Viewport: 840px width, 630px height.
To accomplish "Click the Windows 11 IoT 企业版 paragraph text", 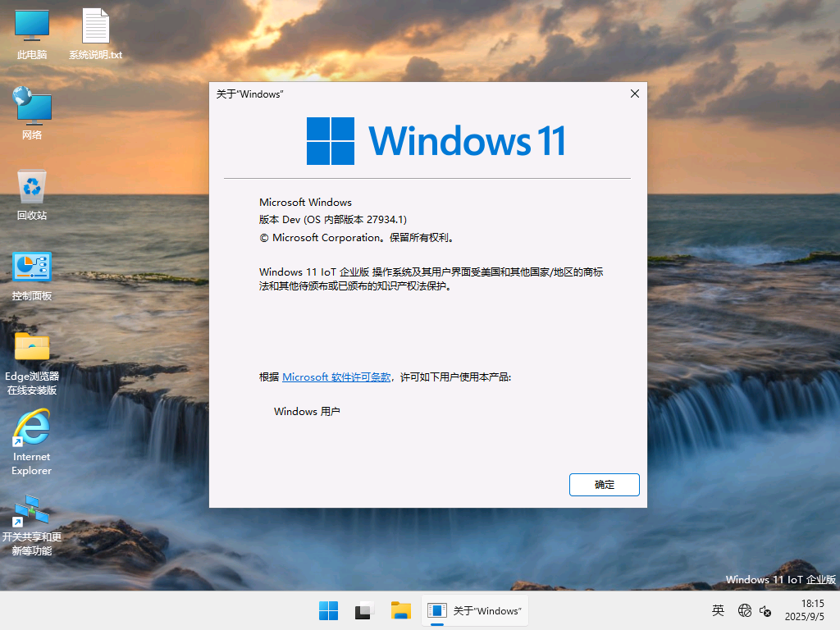I will [431, 279].
